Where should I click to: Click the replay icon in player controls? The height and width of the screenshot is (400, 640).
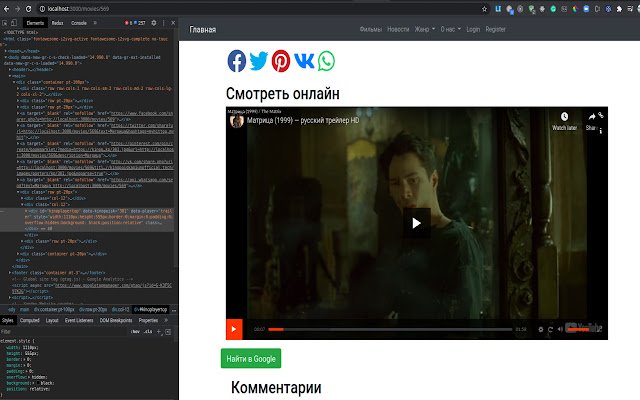[x=550, y=329]
